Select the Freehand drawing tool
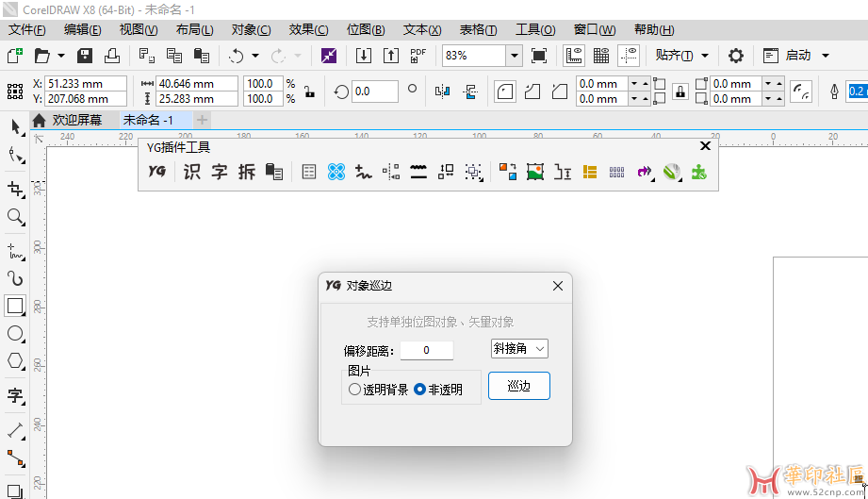 (15, 252)
